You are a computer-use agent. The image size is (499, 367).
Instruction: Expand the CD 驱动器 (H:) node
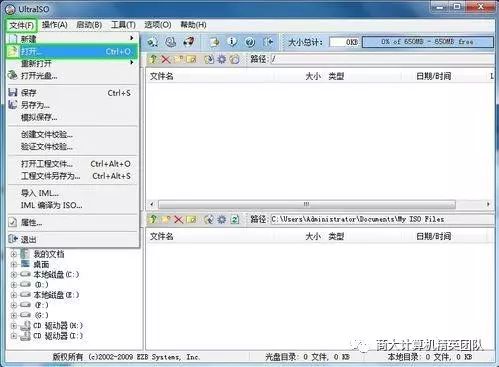(14, 326)
